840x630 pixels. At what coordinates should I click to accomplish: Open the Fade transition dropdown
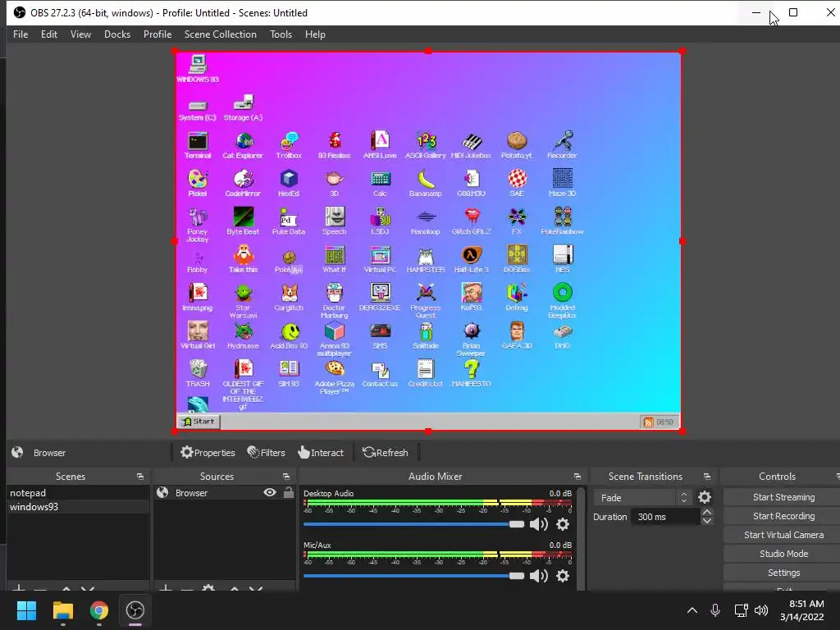click(x=643, y=498)
